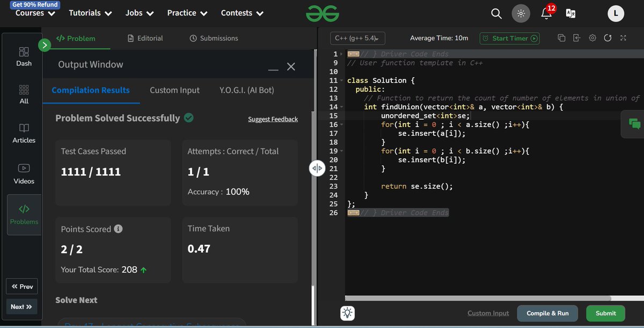644x328 pixels.
Task: Click the Test Cases Passed 1111 / 1111 value
Action: 91,172
